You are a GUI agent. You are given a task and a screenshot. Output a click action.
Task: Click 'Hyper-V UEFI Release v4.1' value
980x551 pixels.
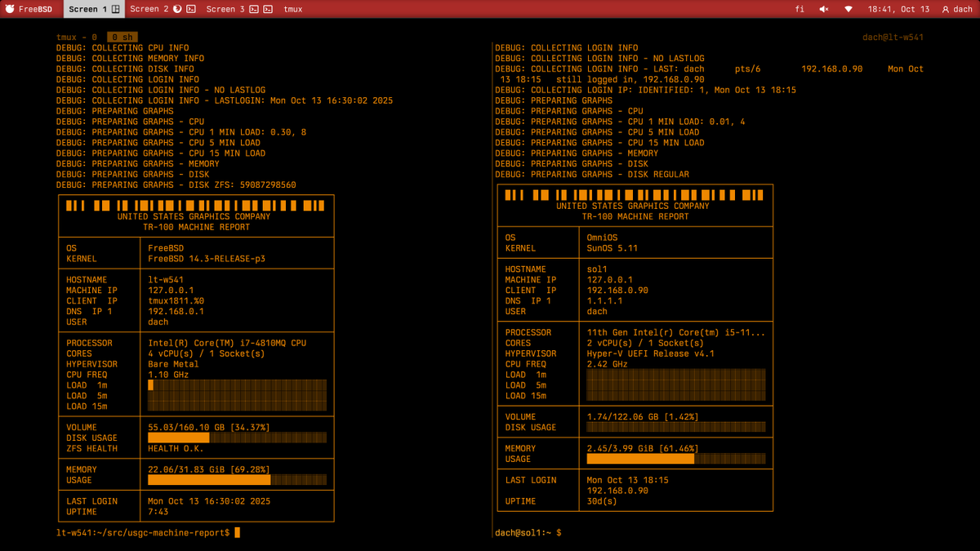(x=651, y=353)
